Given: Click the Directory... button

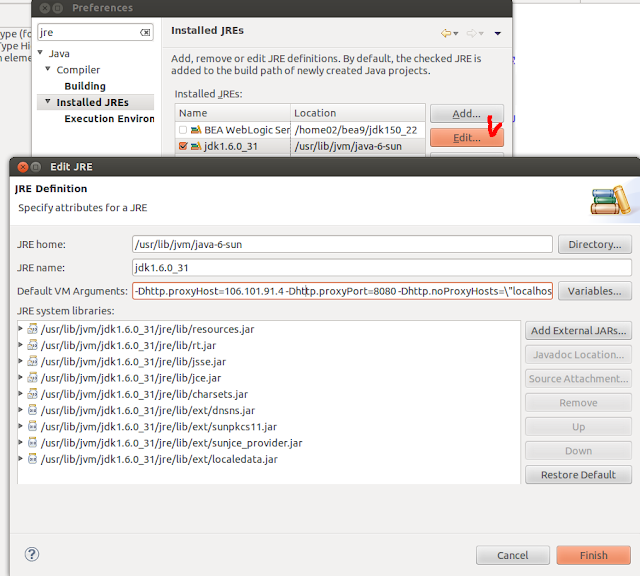Looking at the screenshot, I should [595, 244].
